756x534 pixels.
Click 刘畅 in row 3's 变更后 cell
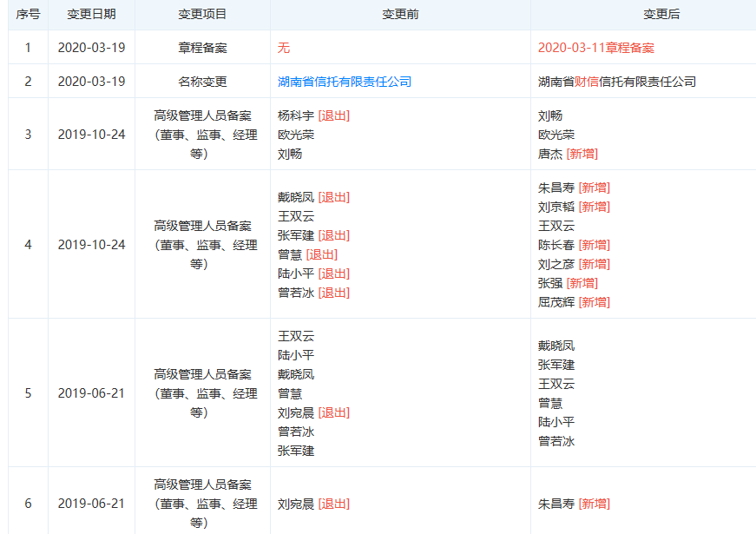tap(550, 115)
